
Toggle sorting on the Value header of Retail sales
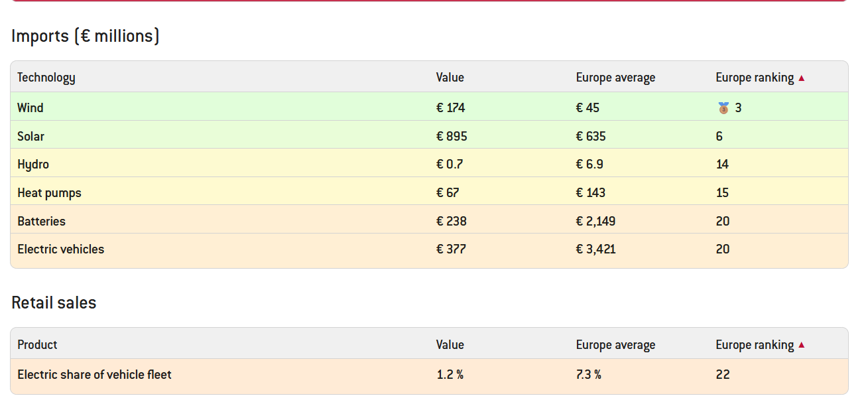click(x=450, y=344)
